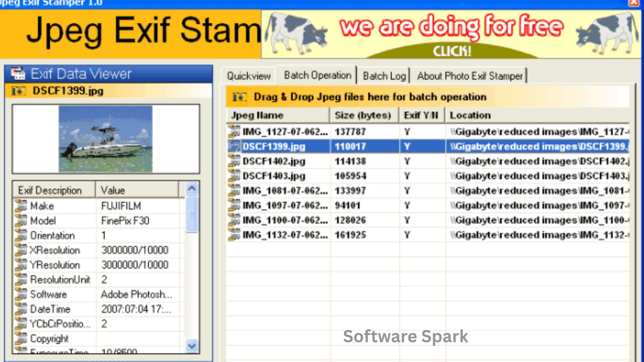The height and width of the screenshot is (362, 644).
Task: Click icon beside XResolution exif row
Action: coord(21,250)
